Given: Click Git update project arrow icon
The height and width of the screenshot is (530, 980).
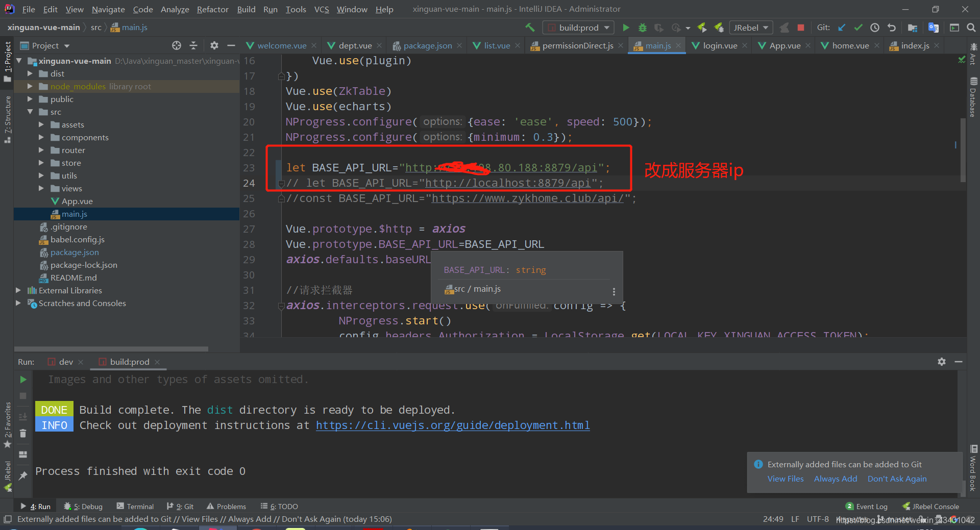Looking at the screenshot, I should (842, 28).
